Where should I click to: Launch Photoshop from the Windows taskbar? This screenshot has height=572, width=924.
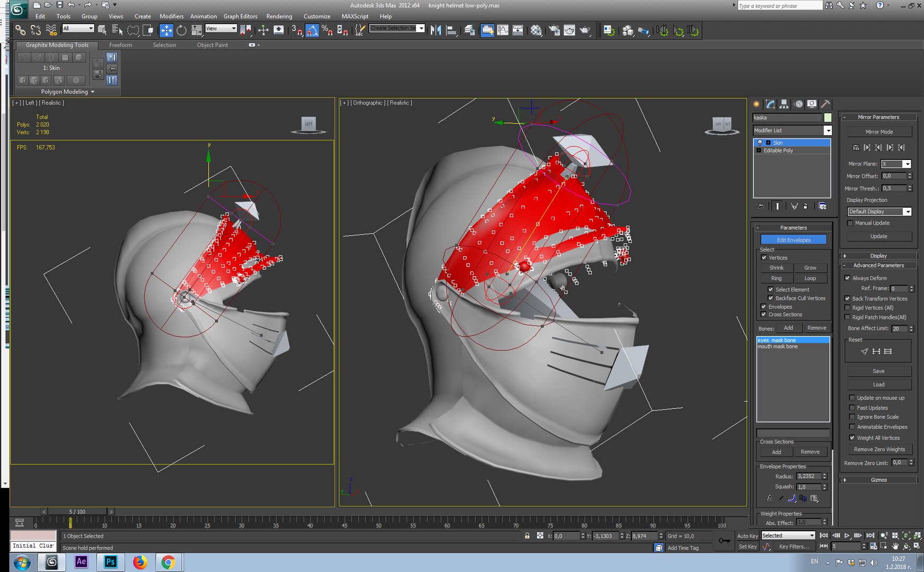pos(111,562)
